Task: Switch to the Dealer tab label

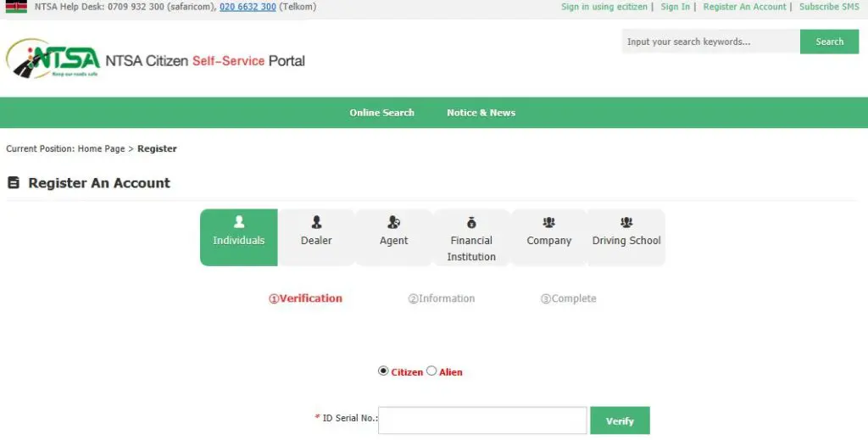Action: pyautogui.click(x=316, y=241)
